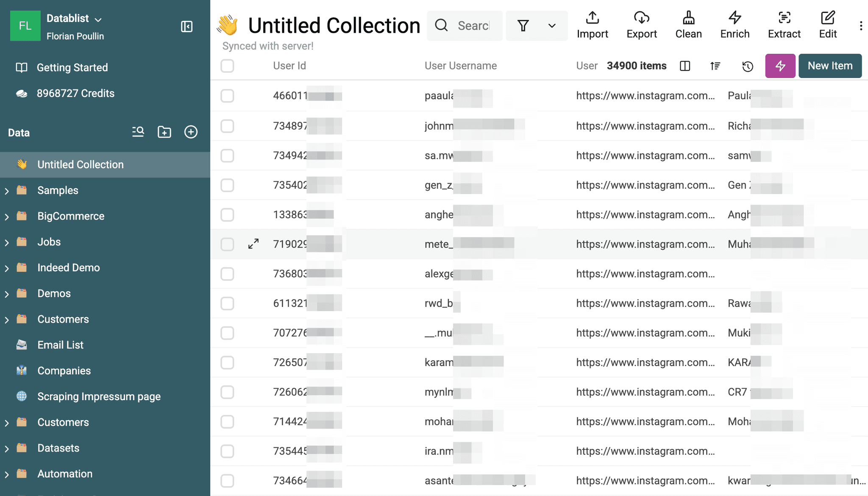Open the Export tool
Screen dimensions: 868x496
tap(641, 25)
